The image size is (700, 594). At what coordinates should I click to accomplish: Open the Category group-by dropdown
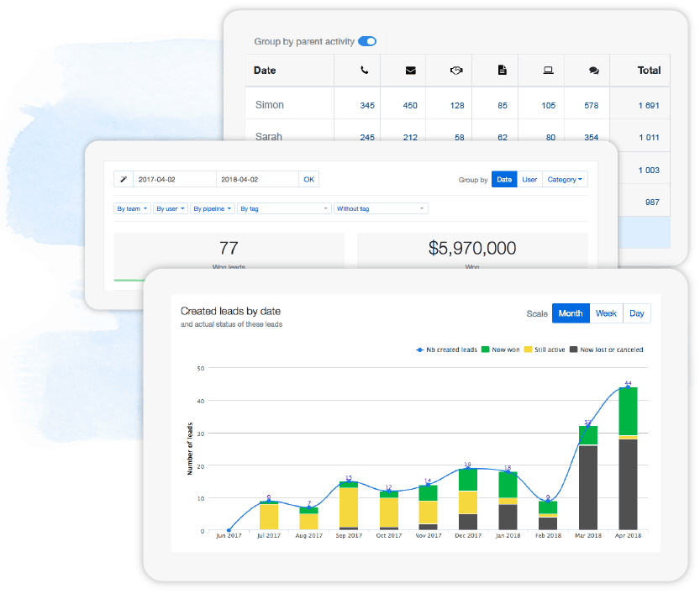tap(565, 180)
